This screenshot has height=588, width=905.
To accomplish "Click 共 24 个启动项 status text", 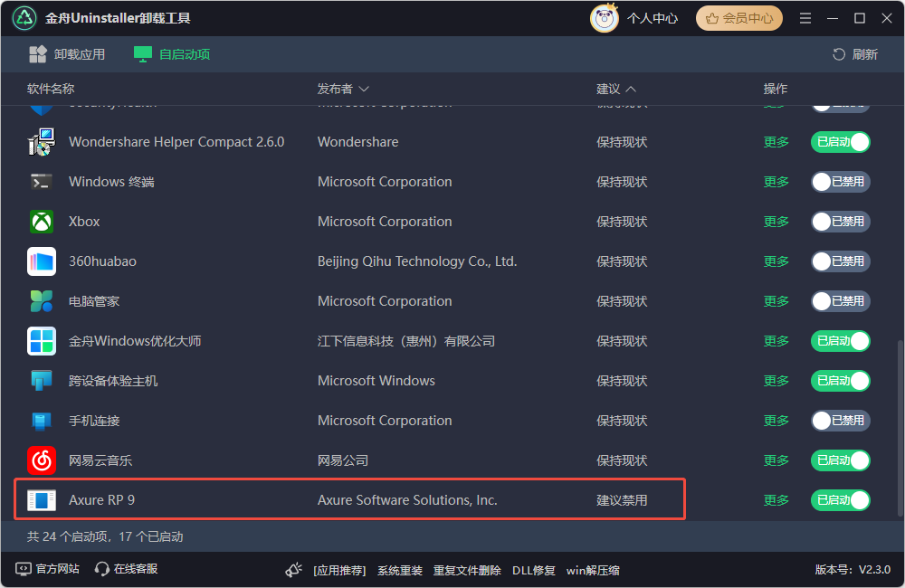I will tap(104, 536).
